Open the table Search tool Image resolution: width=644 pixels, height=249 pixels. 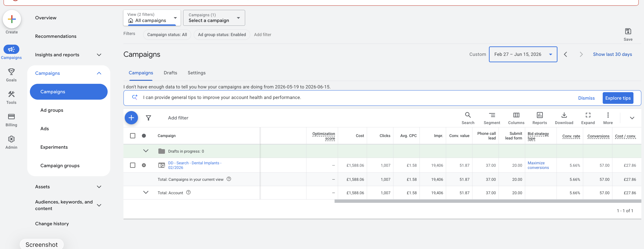click(468, 118)
